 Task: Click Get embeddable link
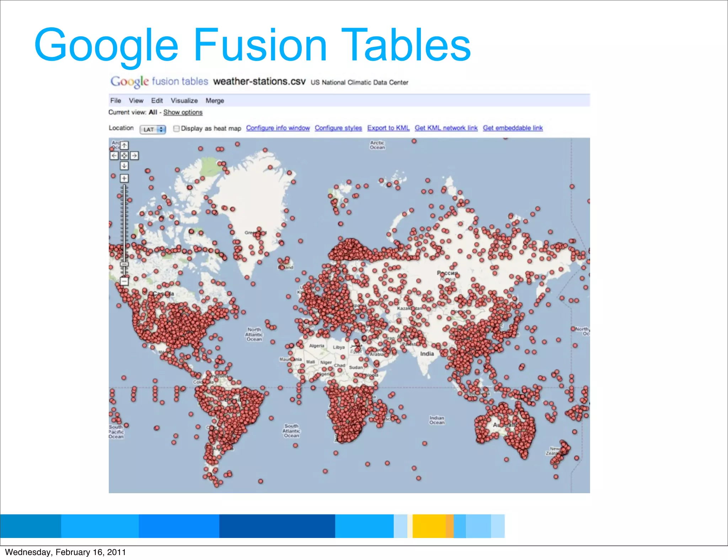(x=513, y=128)
